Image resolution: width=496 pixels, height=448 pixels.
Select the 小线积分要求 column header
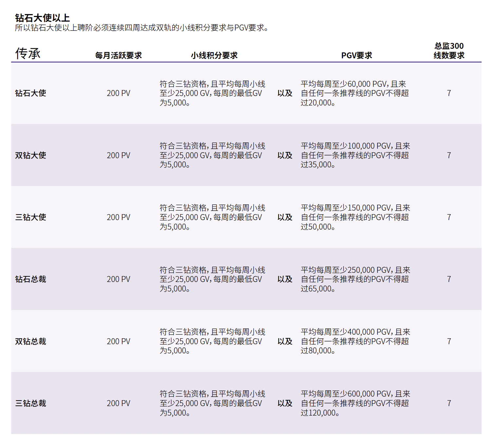tap(214, 55)
